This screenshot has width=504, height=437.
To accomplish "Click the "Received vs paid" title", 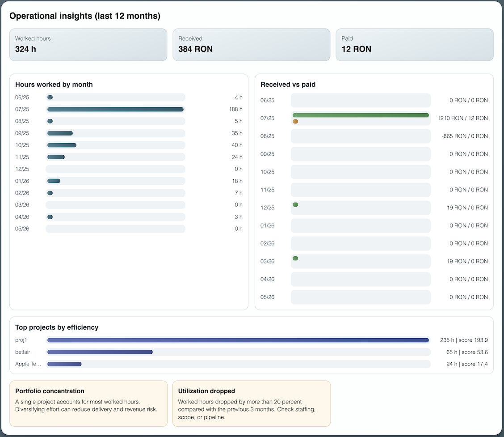I will pos(288,84).
